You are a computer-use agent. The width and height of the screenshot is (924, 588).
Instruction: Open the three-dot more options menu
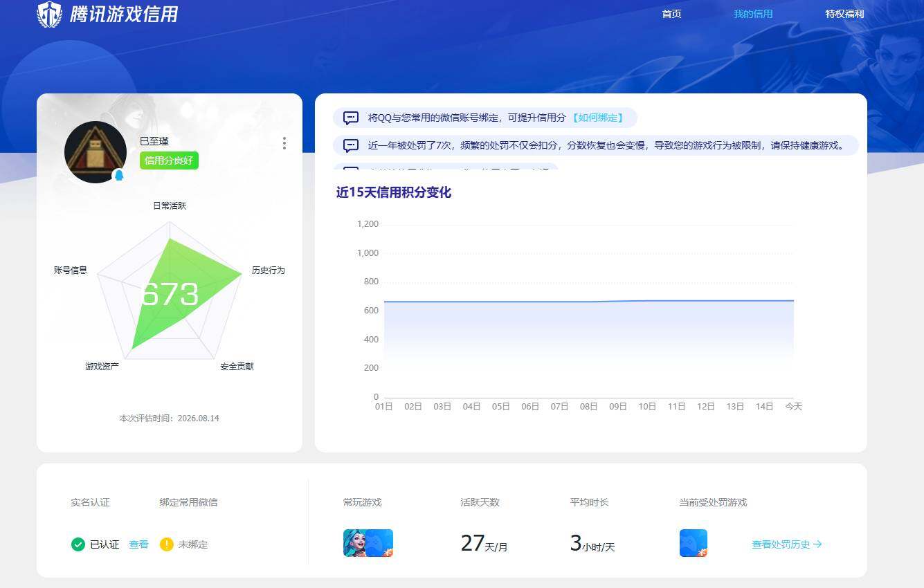(284, 143)
